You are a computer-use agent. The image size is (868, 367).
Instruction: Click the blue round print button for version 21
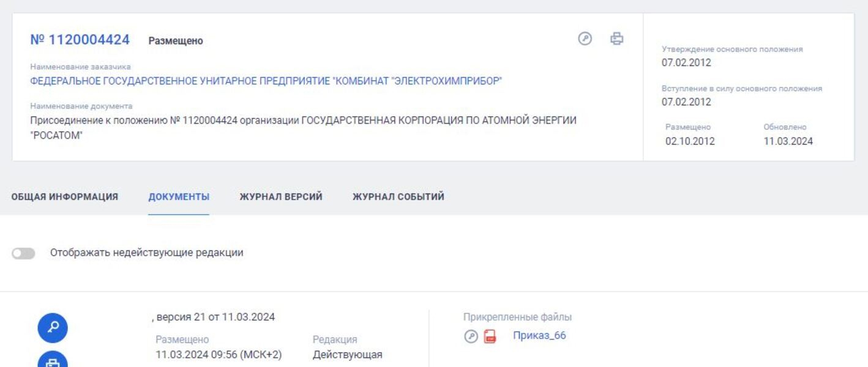[53, 360]
